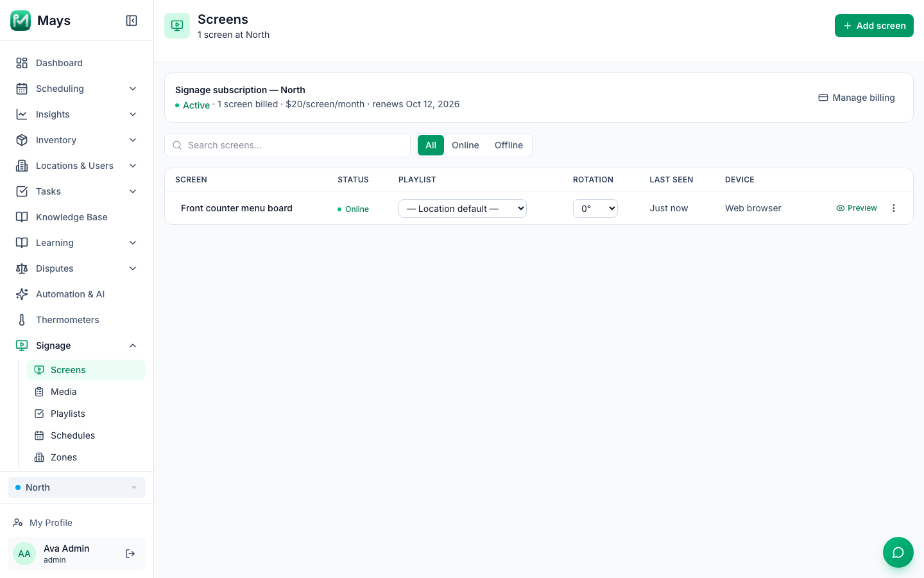Open the rotation 0° dropdown
The image size is (924, 578).
click(x=595, y=208)
